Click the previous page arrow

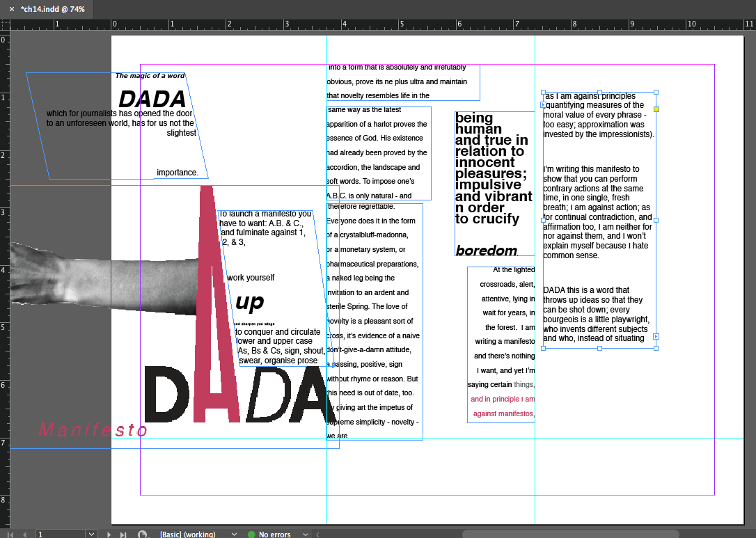click(25, 534)
